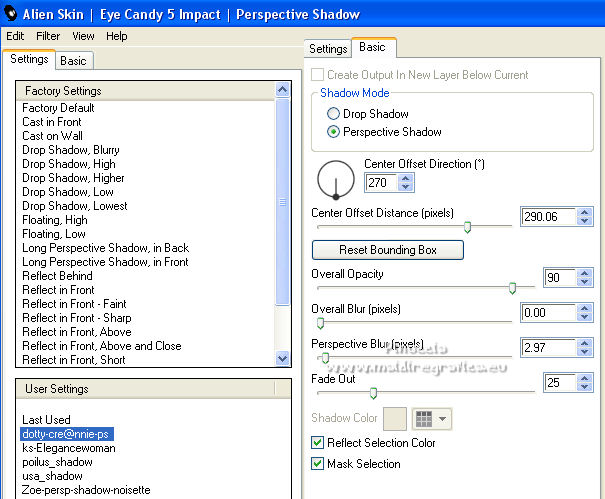Viewport: 605px width, 499px height.
Task: Increase Overall Opacity with up arrow
Action: point(585,273)
